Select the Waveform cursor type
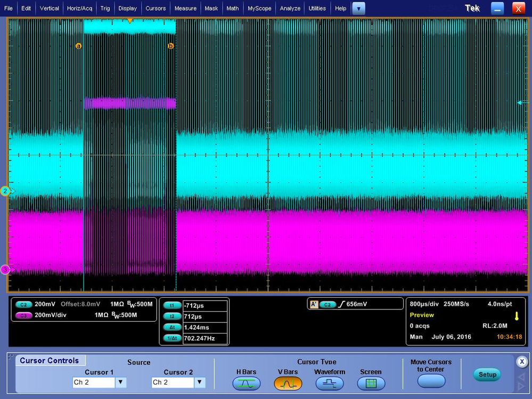This screenshot has height=399, width=532. (x=329, y=383)
